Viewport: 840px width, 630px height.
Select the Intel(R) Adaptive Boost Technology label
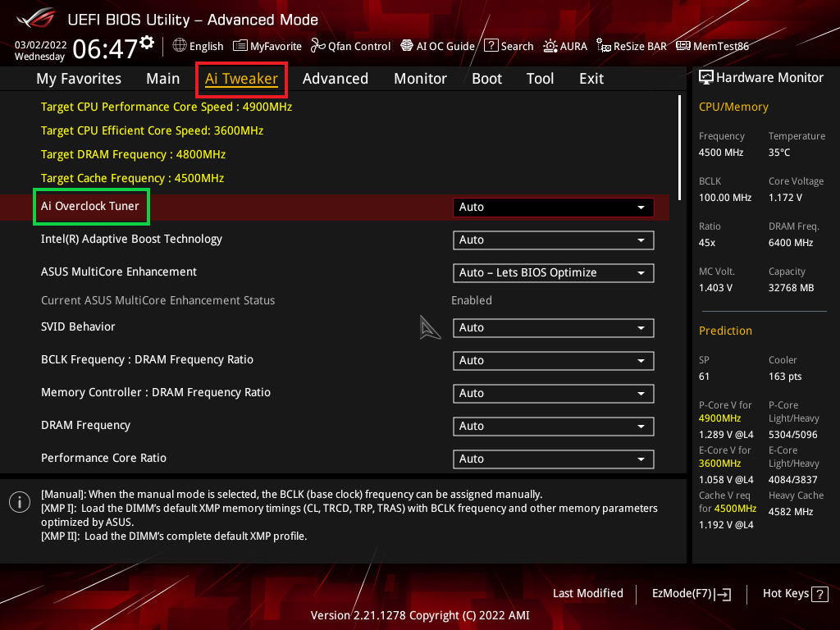(x=131, y=239)
